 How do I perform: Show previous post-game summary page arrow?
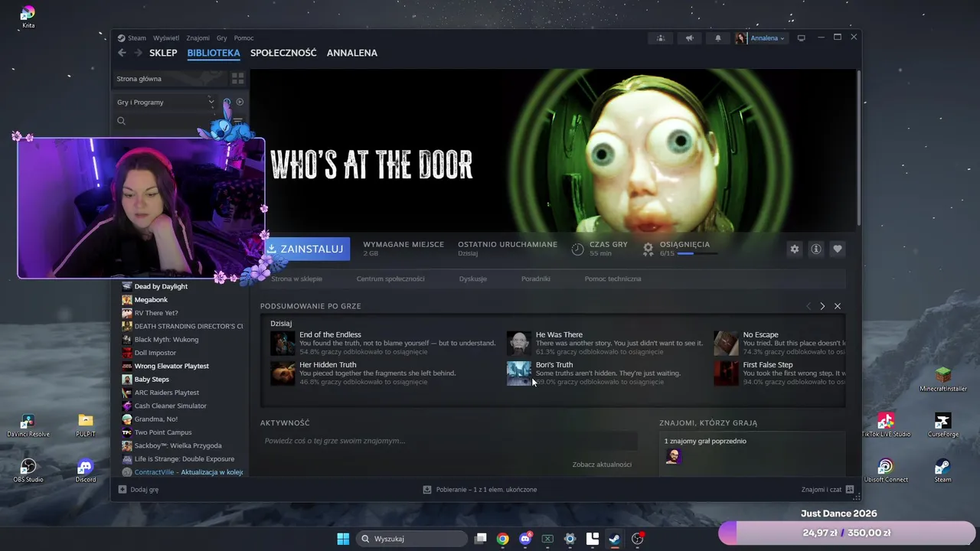808,306
